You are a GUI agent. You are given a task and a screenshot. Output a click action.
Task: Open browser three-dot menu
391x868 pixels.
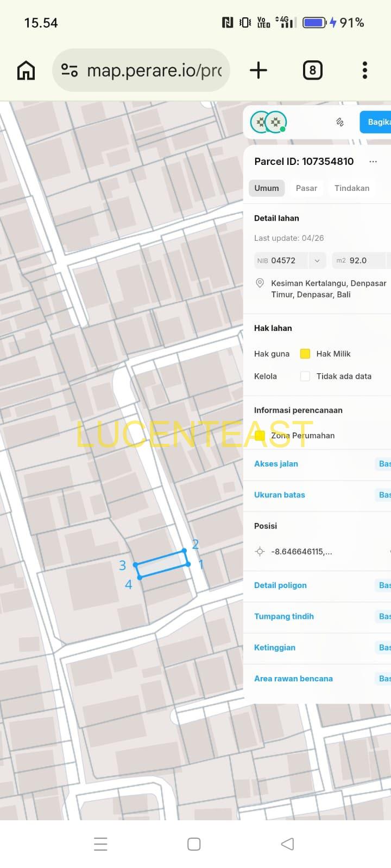(x=365, y=71)
